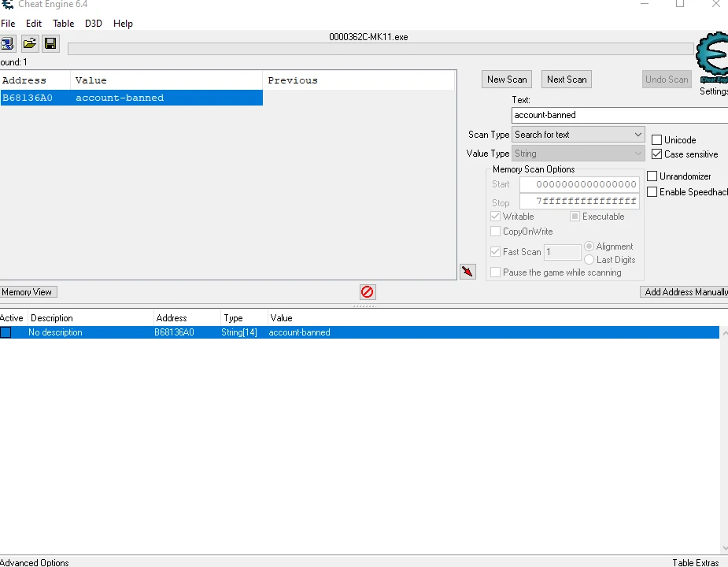Click the Stop address field
728x567 pixels.
click(579, 201)
